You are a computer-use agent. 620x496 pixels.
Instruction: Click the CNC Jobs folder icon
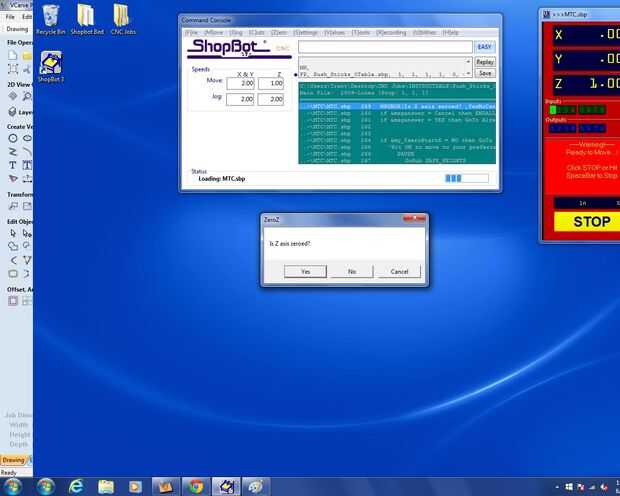[123, 19]
